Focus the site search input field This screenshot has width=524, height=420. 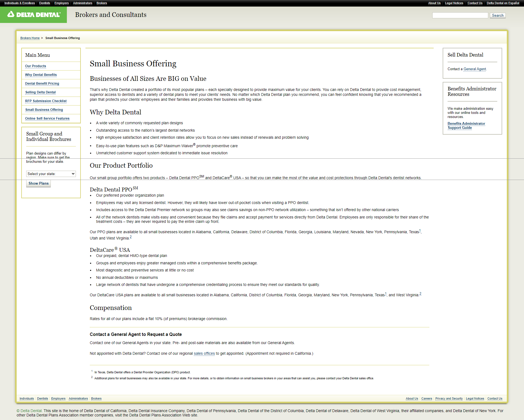[x=460, y=16]
